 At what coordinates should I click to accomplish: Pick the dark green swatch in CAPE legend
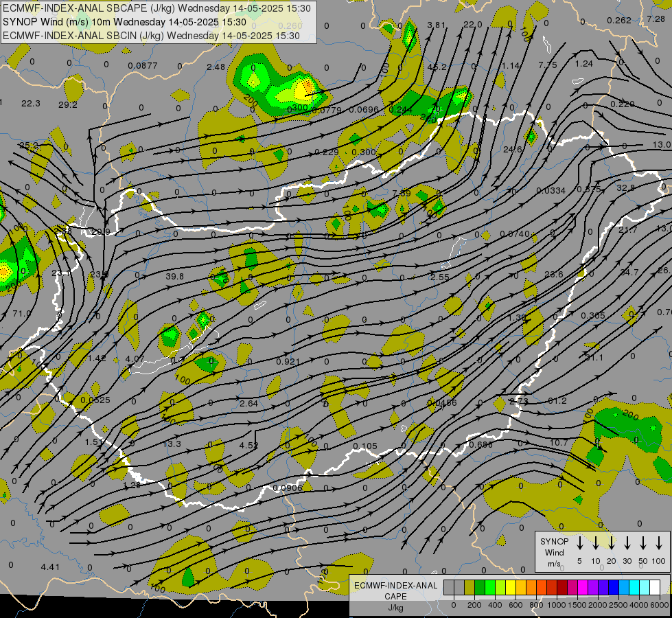point(480,587)
